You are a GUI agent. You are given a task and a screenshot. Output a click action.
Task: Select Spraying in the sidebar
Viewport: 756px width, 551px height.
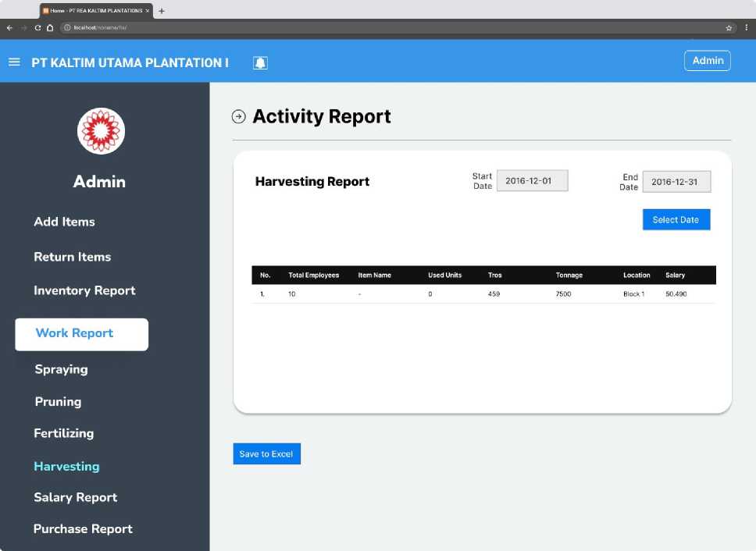[61, 369]
